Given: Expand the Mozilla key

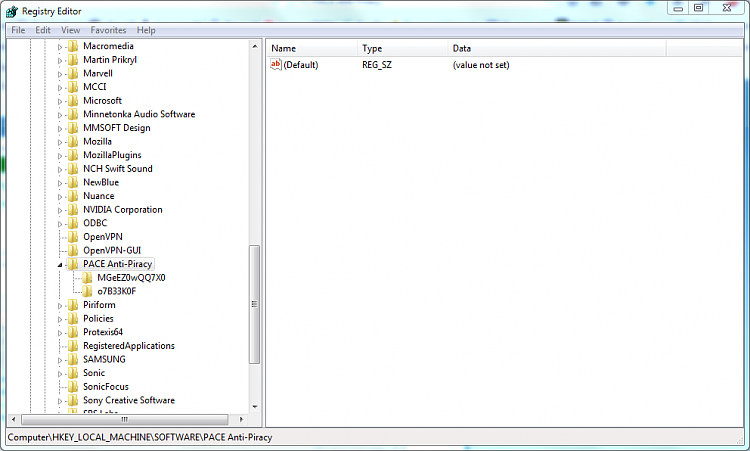Looking at the screenshot, I should click(60, 142).
